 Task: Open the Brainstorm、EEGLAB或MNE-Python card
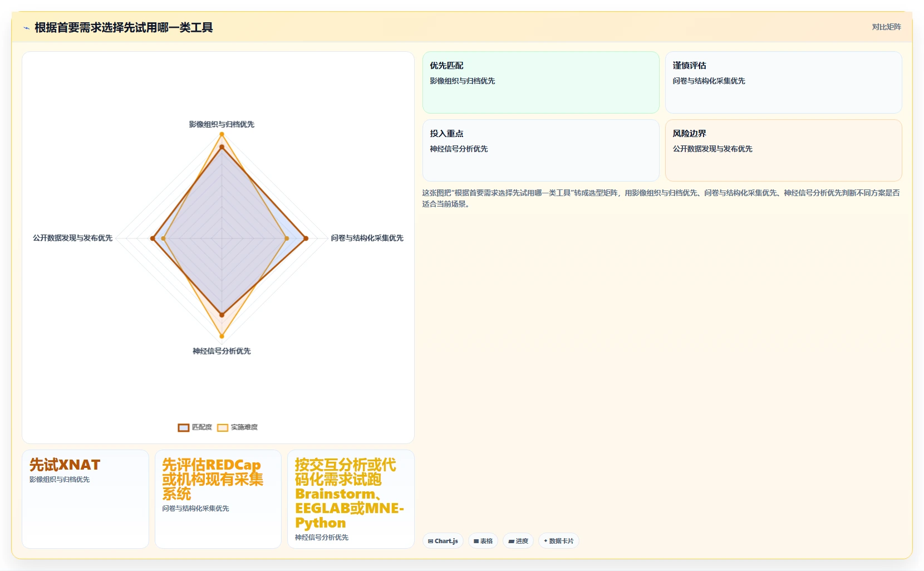(x=351, y=499)
